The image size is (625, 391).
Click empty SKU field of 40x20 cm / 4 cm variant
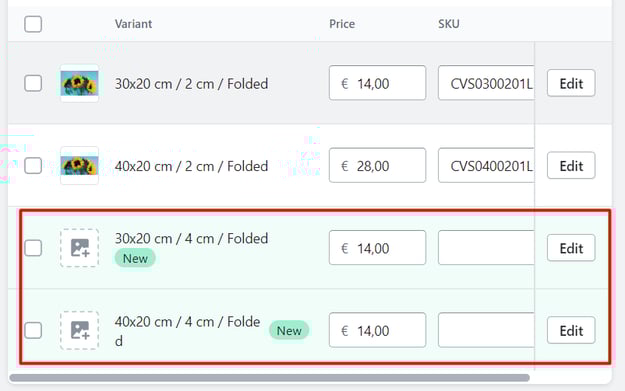pyautogui.click(x=486, y=330)
